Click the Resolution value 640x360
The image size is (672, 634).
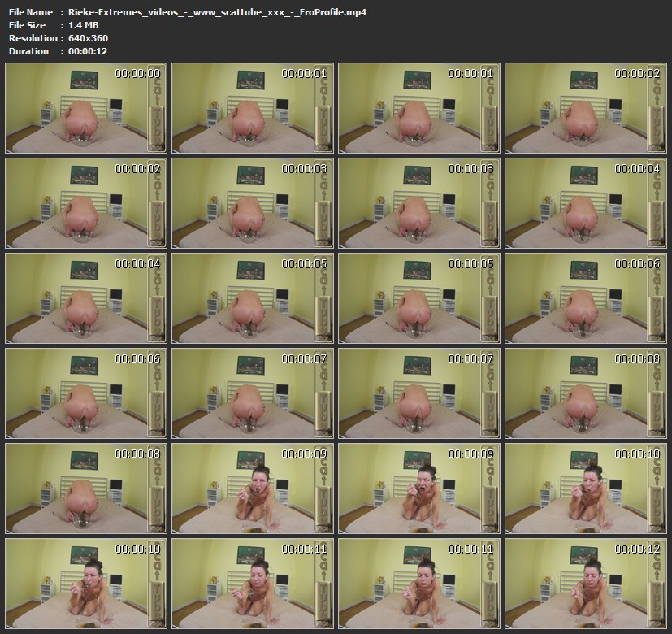coord(88,38)
